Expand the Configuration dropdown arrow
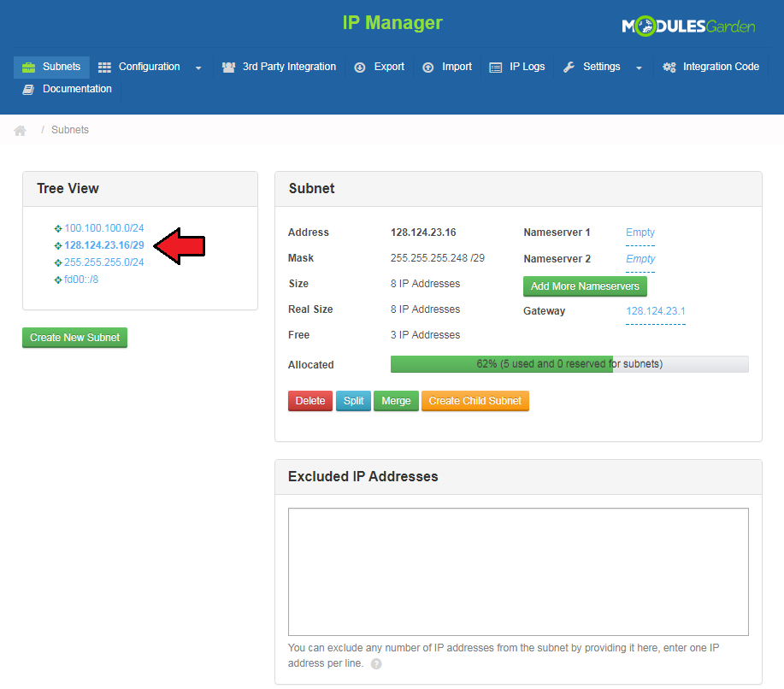The width and height of the screenshot is (784, 689). tap(198, 68)
